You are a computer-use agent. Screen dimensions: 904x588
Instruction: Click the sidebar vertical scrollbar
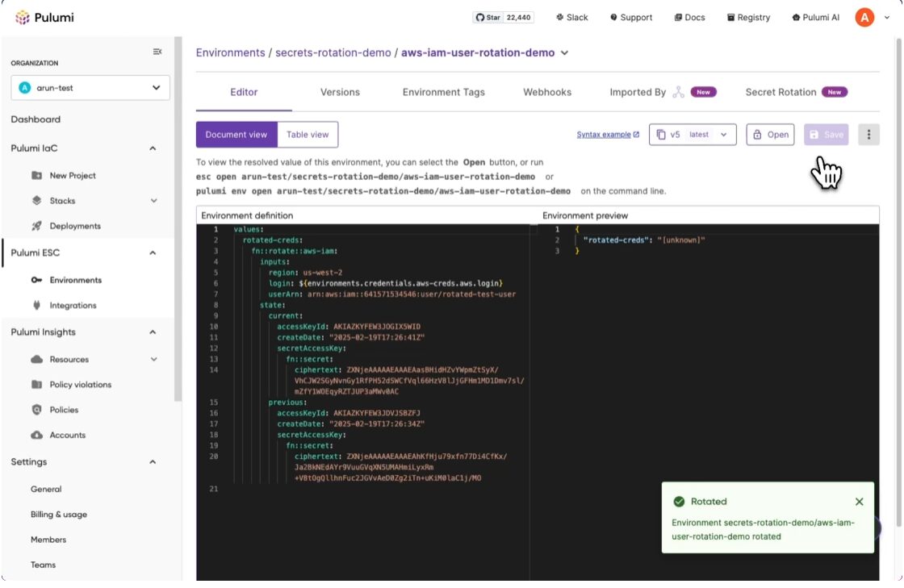coord(178,219)
